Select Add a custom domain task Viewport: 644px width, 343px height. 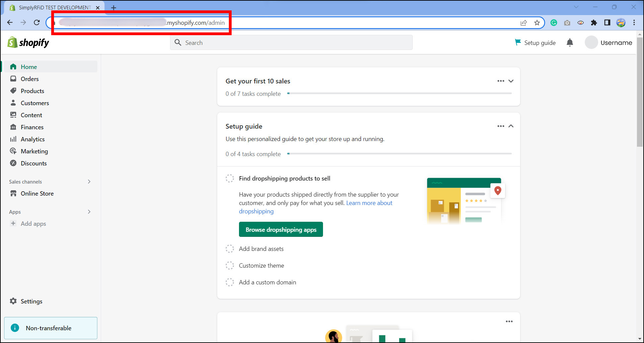[x=267, y=282]
